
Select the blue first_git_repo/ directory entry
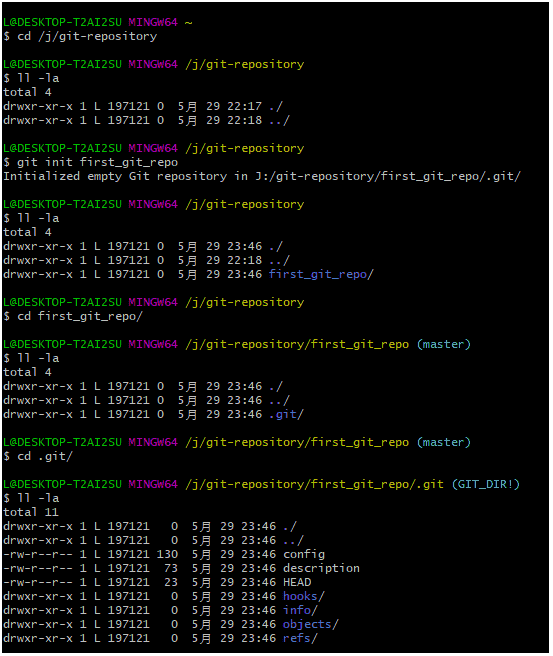pyautogui.click(x=321, y=274)
